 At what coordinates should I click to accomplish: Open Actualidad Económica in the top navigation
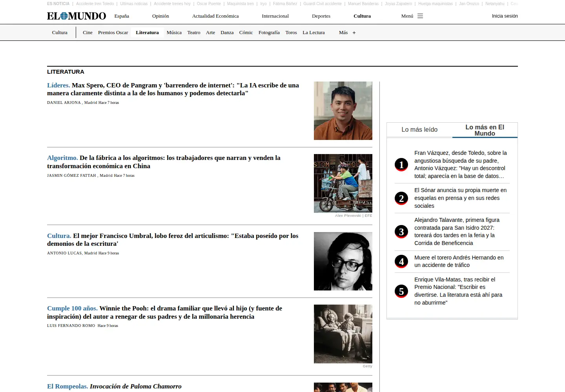(x=215, y=16)
